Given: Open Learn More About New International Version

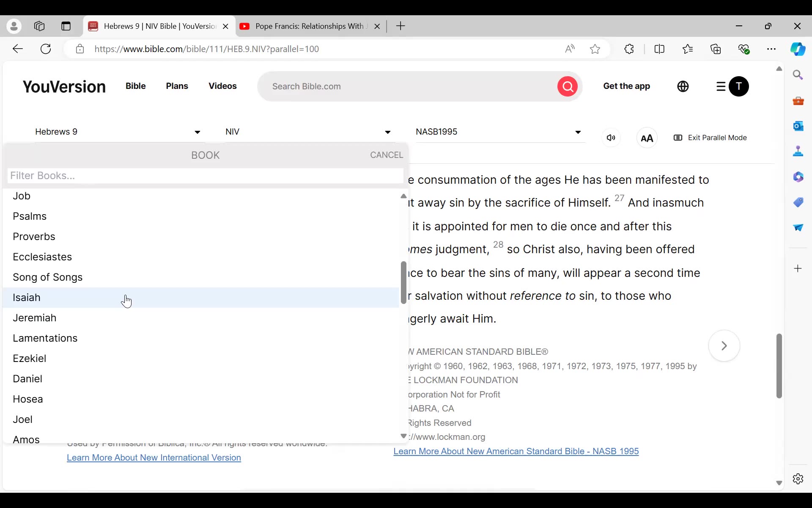Looking at the screenshot, I should click(x=154, y=458).
